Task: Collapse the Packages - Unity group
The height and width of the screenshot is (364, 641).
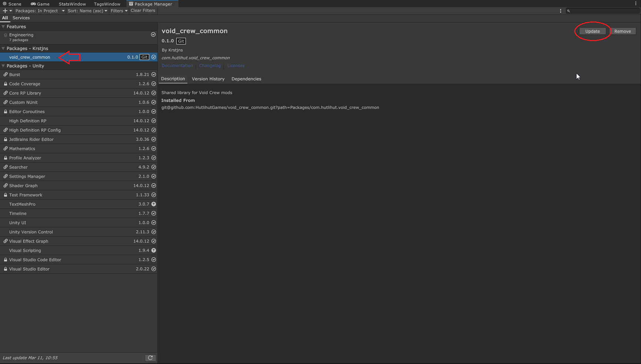Action: (3, 66)
